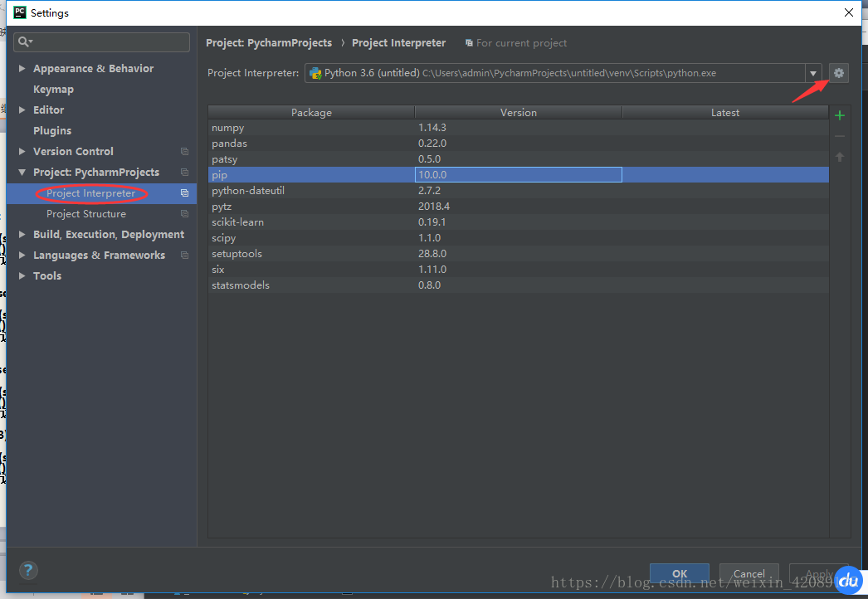Expand the Editor section
Screen dimensions: 868x599
22,110
